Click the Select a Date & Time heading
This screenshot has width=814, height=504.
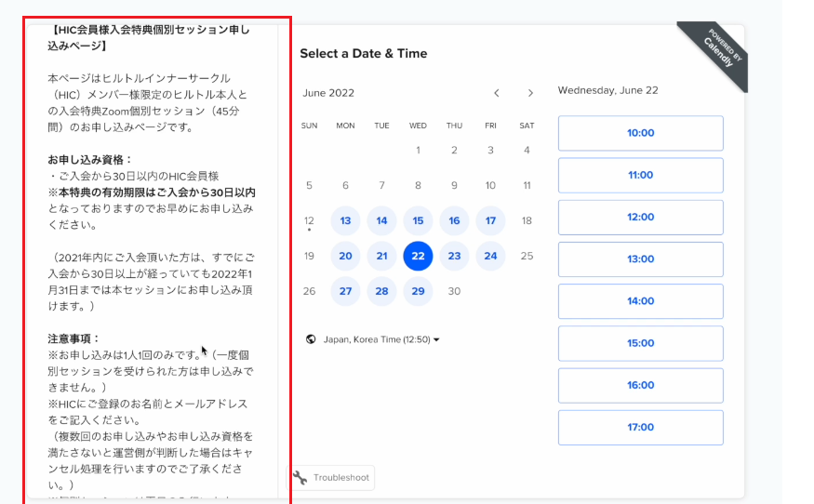pos(364,53)
